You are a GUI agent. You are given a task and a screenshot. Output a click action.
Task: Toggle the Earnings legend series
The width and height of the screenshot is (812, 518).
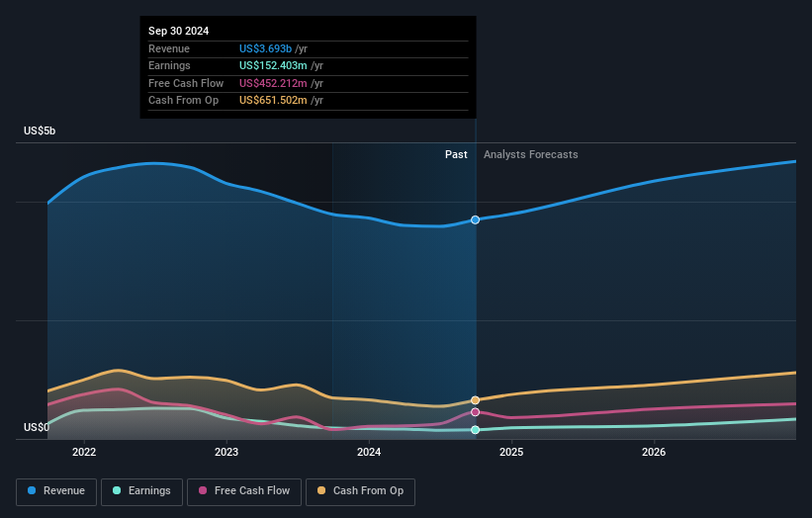(x=141, y=491)
